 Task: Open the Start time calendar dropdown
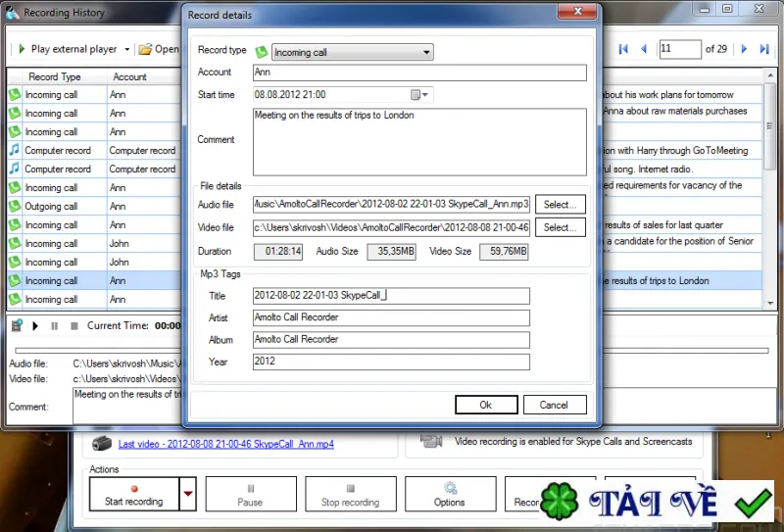(419, 94)
